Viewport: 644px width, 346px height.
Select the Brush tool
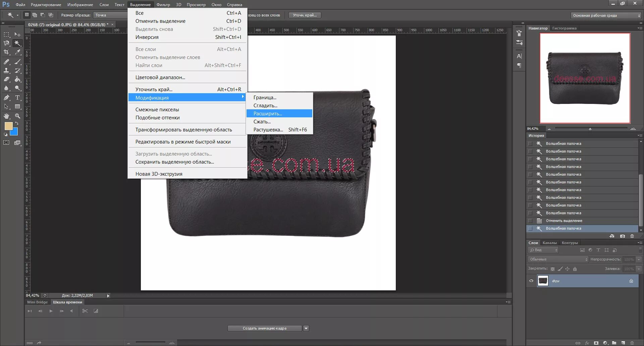tap(17, 62)
